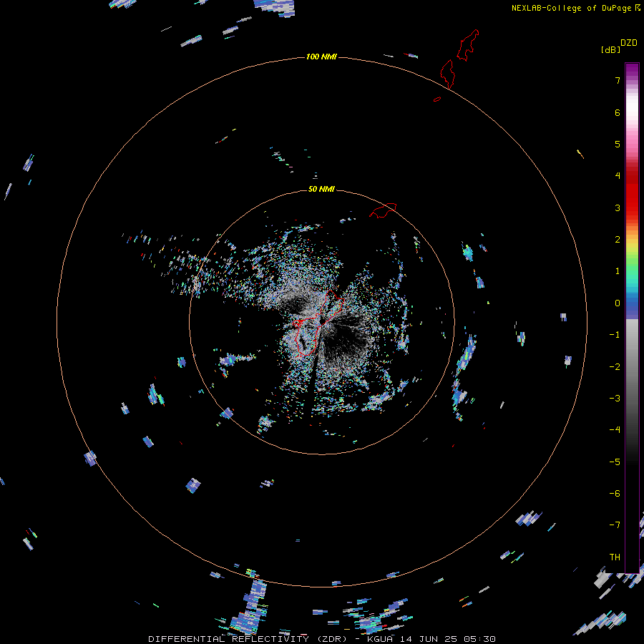The height and width of the screenshot is (644, 644).
Task: Click the Rota island outline near the 50 NMI ring
Action: coord(383,210)
